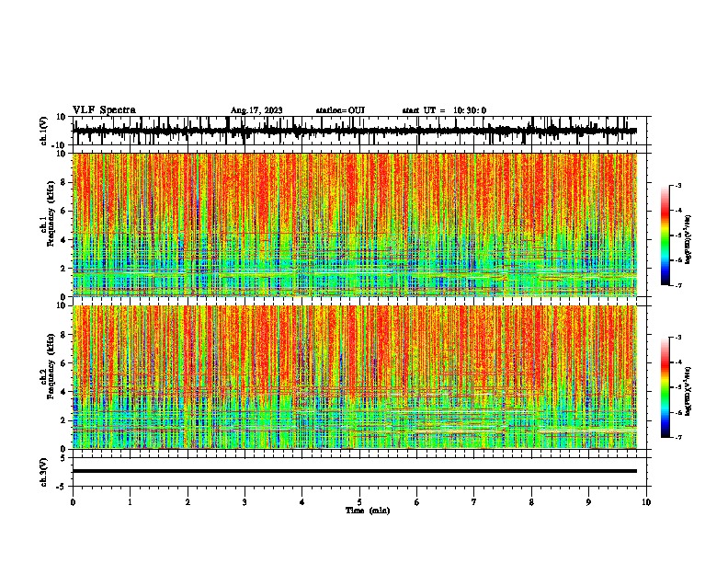Click the "-3" label on ch.1 color bar
The width and height of the screenshot is (728, 563).
(x=678, y=185)
